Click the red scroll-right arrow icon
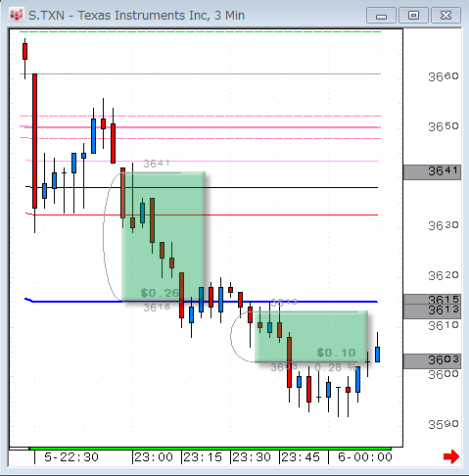This screenshot has height=476, width=469. 451,456
